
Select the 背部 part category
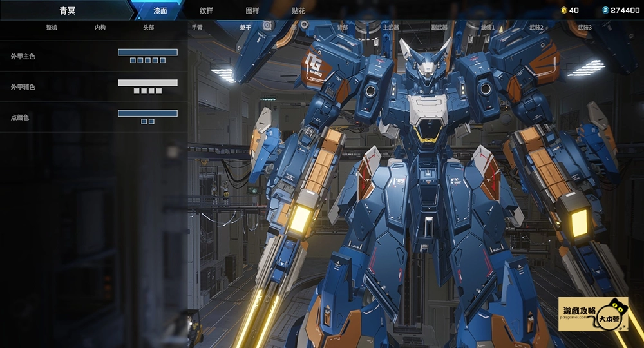343,28
